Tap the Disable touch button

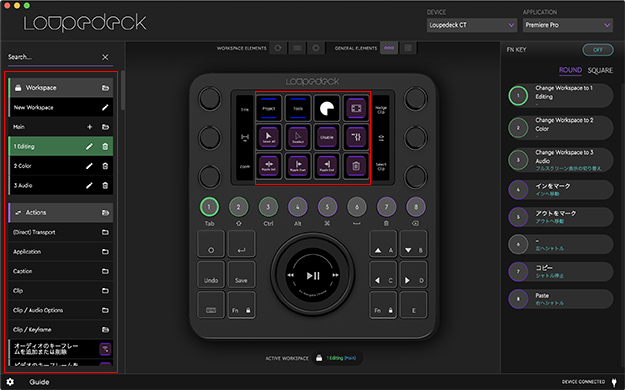pos(327,137)
